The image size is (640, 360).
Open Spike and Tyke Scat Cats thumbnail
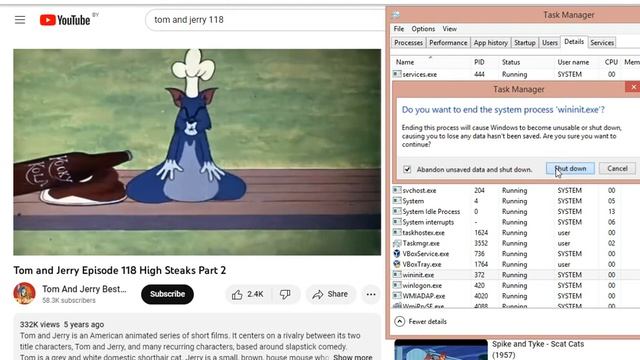tap(441, 350)
